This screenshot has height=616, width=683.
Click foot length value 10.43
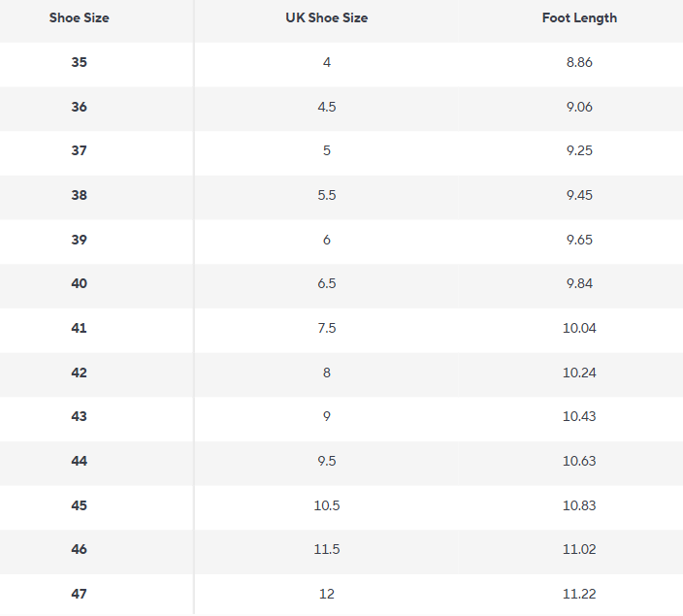coord(579,416)
